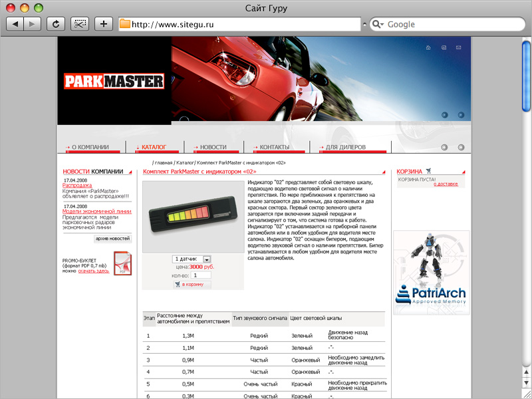
Task: Click the cart icon beside КОРЗИНА heading
Action: tap(428, 171)
